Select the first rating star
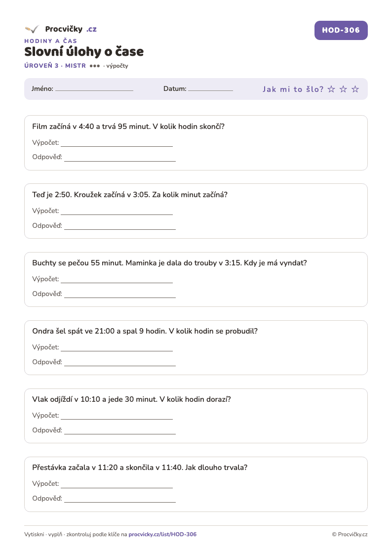 [x=331, y=89]
